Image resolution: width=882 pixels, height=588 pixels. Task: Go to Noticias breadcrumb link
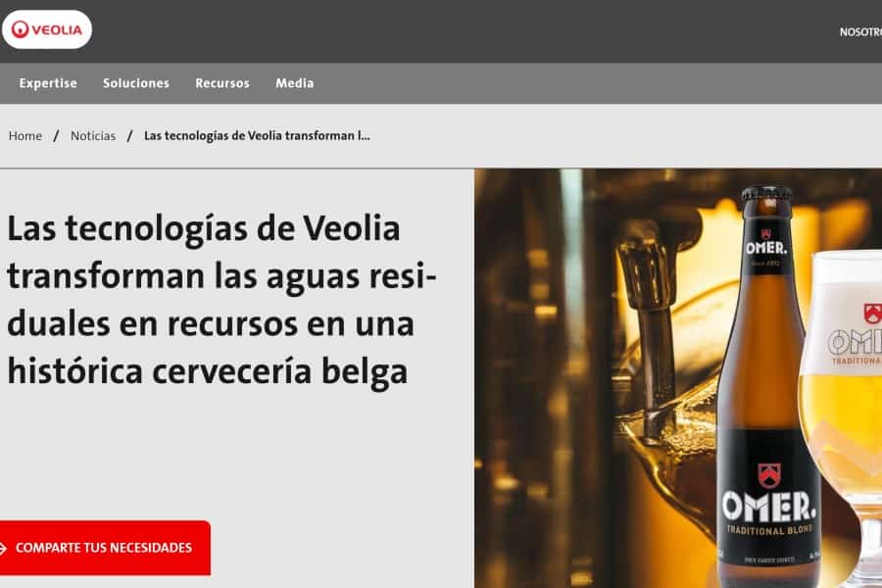93,135
